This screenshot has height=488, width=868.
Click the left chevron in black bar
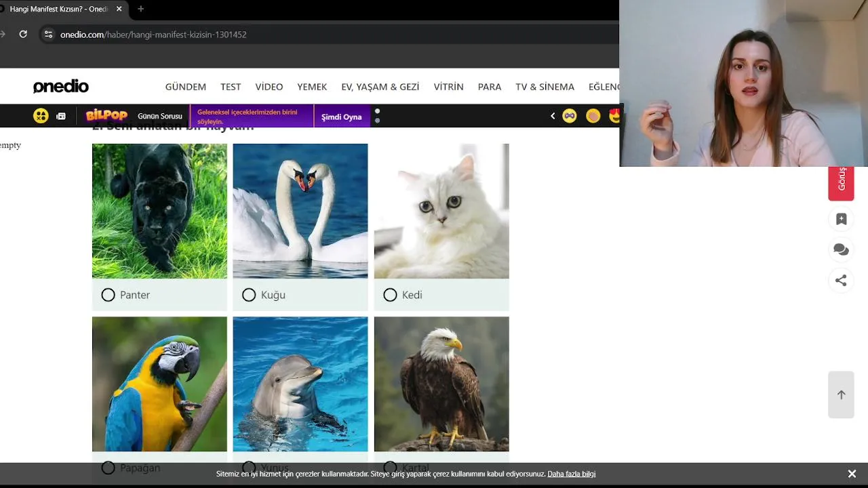click(553, 117)
